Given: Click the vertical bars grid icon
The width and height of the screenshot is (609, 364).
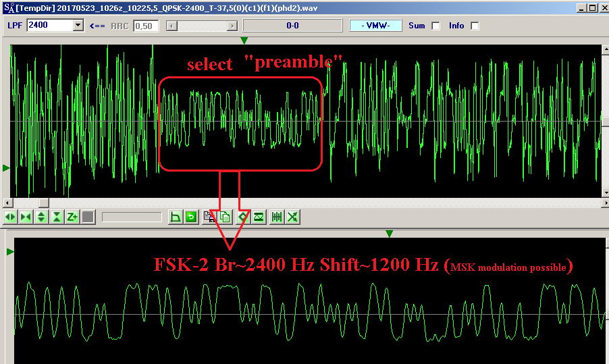Looking at the screenshot, I should coord(277,217).
